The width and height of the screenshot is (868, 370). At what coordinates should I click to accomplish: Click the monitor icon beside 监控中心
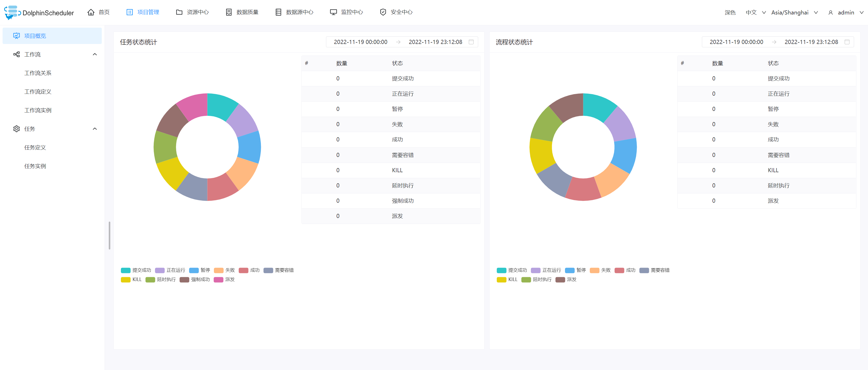point(333,12)
